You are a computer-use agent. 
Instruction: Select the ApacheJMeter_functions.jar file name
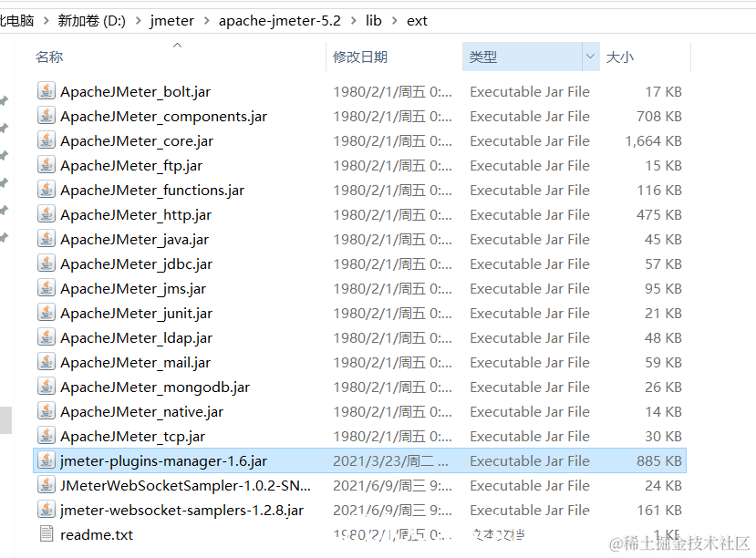pyautogui.click(x=152, y=190)
